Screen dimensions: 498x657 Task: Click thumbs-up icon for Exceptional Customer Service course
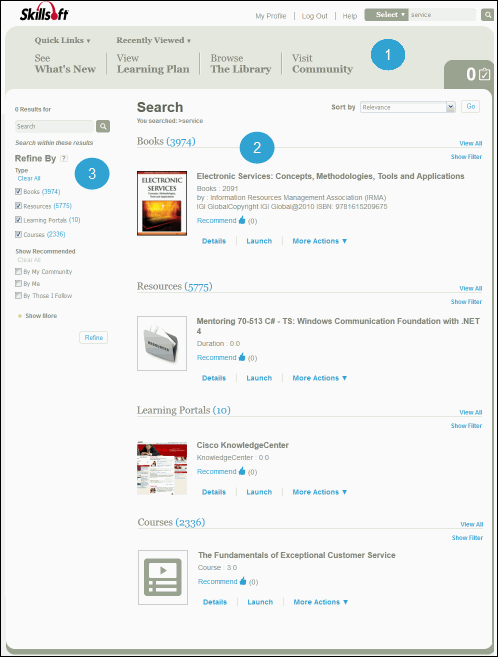tap(243, 581)
